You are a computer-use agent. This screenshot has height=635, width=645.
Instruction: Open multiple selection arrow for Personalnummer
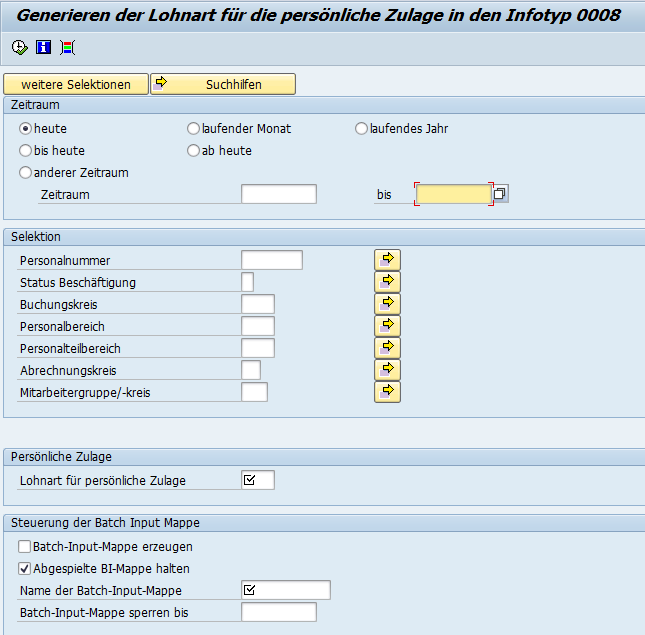[387, 260]
